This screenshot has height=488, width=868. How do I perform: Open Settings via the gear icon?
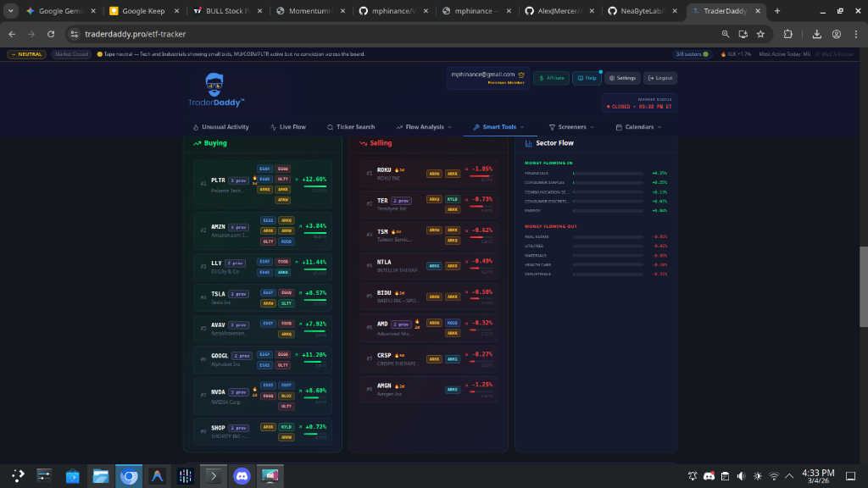click(622, 78)
